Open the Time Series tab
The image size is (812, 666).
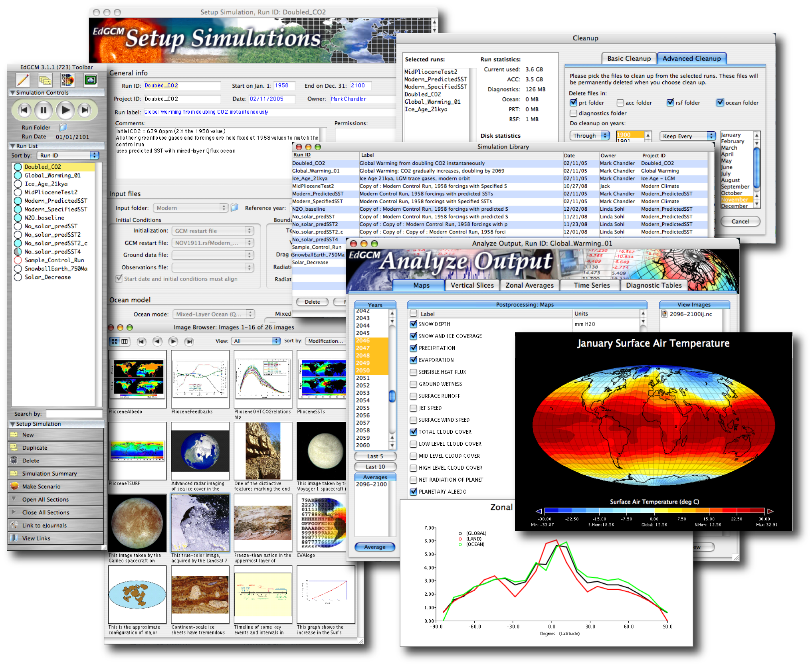pos(591,285)
